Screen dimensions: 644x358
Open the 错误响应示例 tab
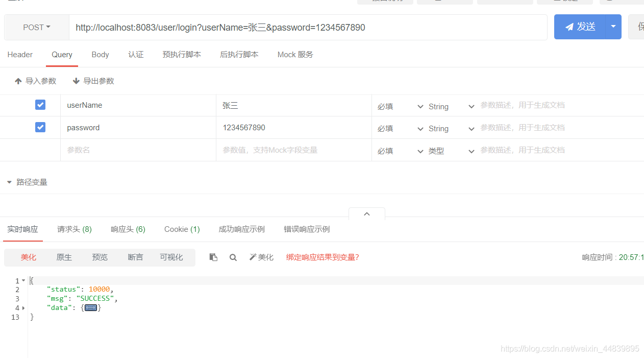pyautogui.click(x=307, y=229)
